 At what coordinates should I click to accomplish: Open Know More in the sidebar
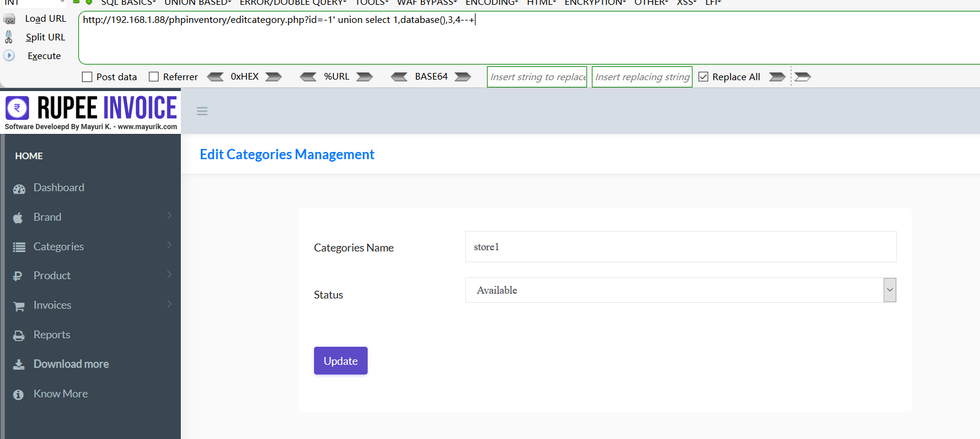pyautogui.click(x=61, y=394)
